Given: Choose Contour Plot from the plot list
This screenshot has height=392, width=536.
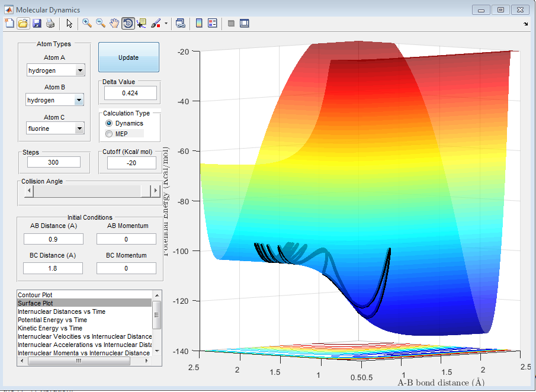Looking at the screenshot, I should [x=35, y=295].
